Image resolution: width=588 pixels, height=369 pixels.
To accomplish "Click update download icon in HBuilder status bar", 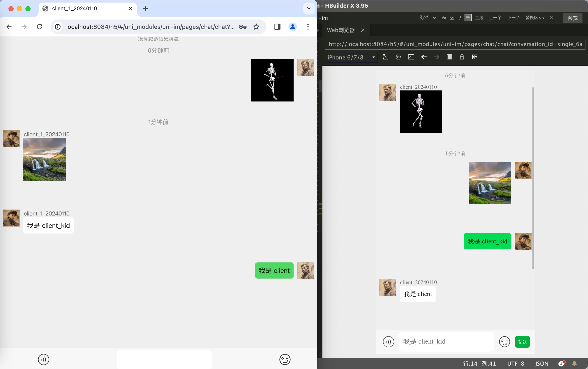I will pyautogui.click(x=561, y=364).
